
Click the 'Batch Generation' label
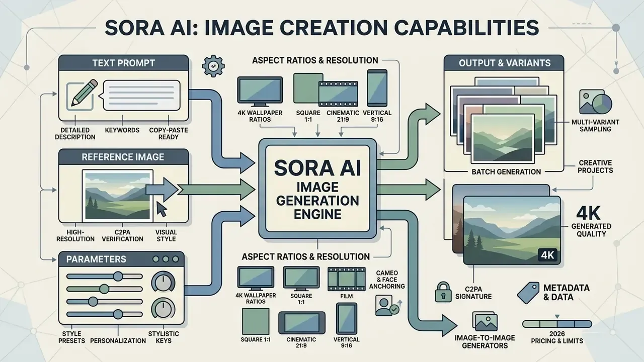506,171
